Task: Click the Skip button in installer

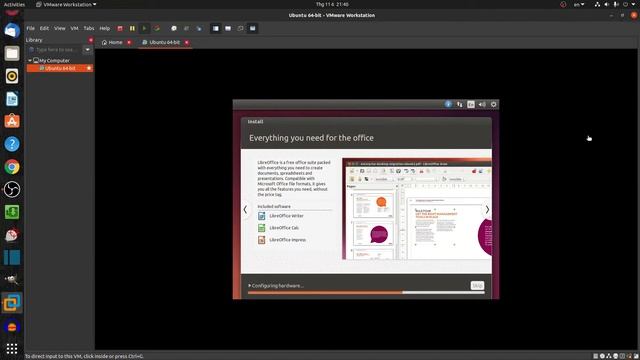Action: [x=477, y=285]
